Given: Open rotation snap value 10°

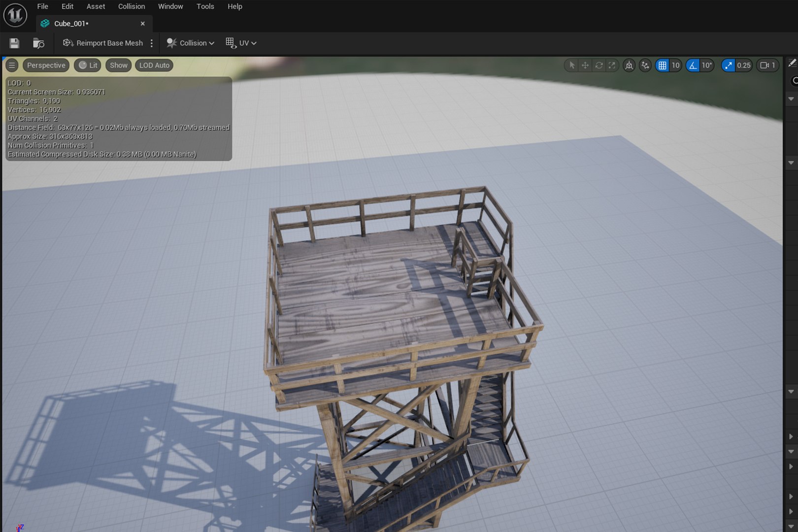Looking at the screenshot, I should 707,65.
